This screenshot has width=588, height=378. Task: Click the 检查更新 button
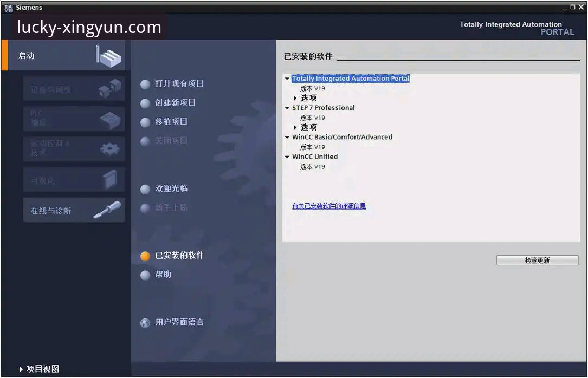coord(537,260)
